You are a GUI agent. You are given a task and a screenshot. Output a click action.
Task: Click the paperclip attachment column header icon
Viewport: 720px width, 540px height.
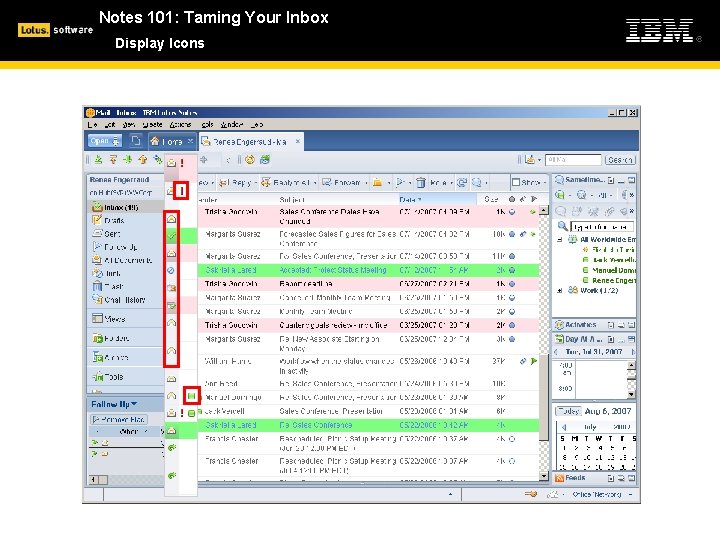(x=523, y=199)
